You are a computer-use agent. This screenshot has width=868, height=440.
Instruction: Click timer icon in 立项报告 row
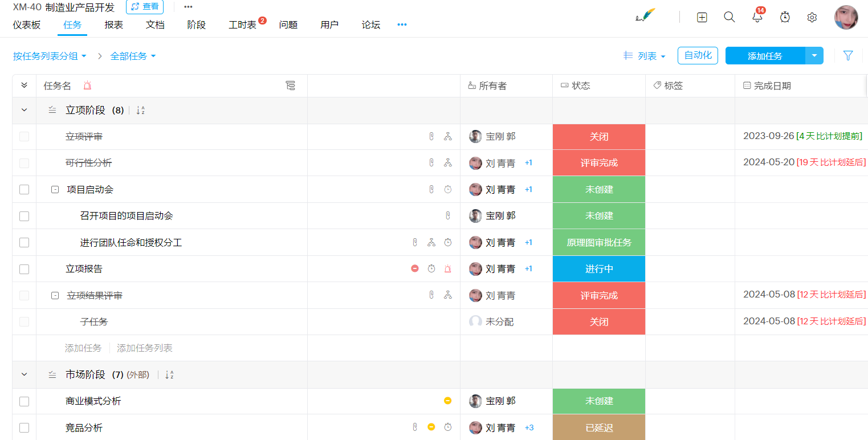coord(431,268)
